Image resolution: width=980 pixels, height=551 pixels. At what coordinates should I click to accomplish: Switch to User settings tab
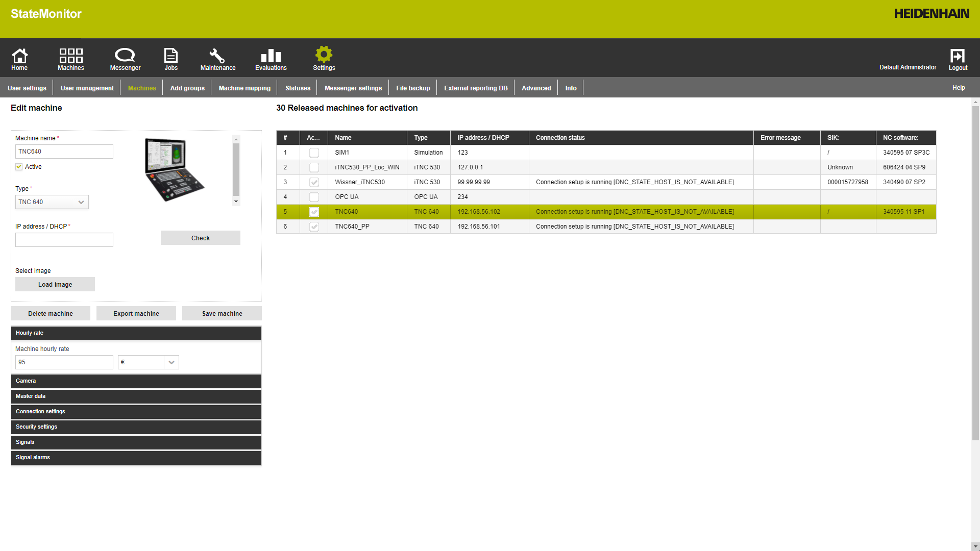click(27, 88)
